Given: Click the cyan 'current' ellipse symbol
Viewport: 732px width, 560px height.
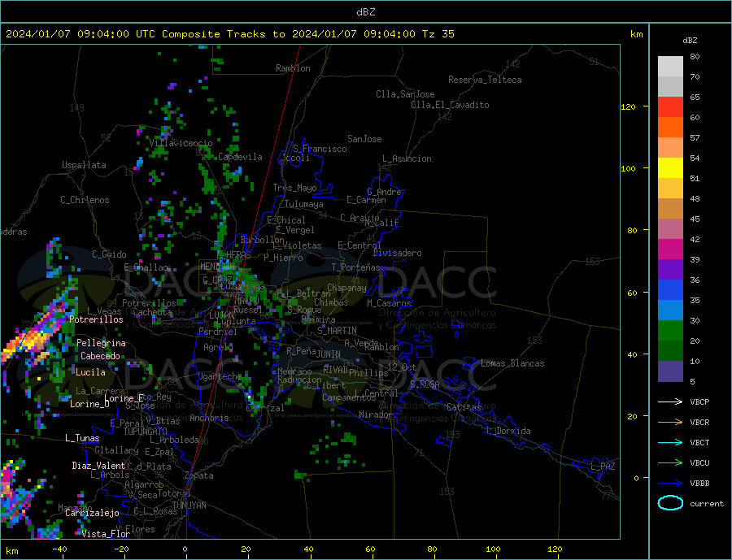Looking at the screenshot, I should click(670, 503).
